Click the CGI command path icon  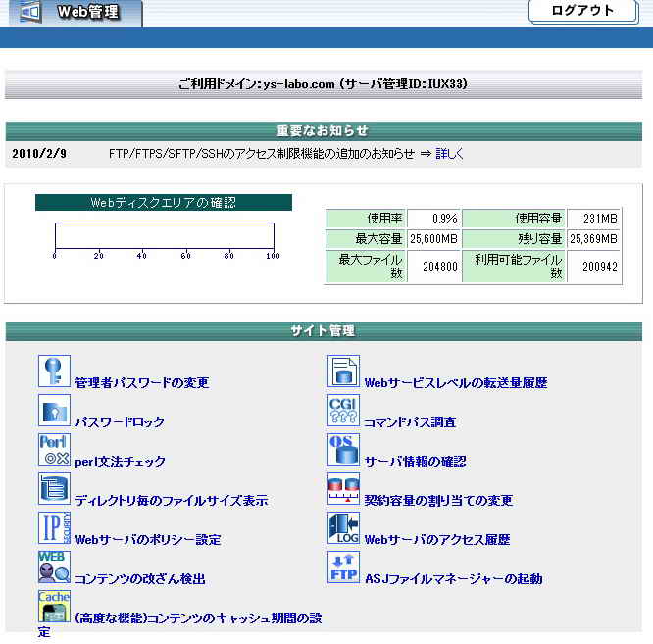343,411
